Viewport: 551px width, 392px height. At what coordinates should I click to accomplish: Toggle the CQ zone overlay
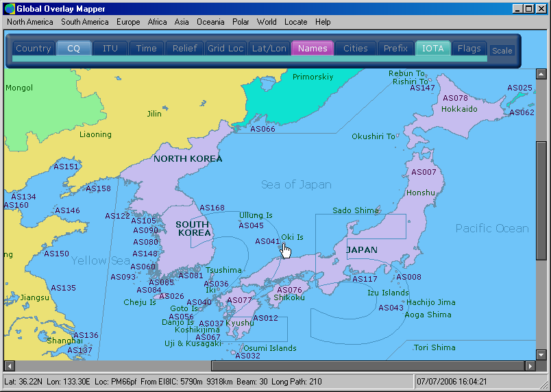click(74, 49)
